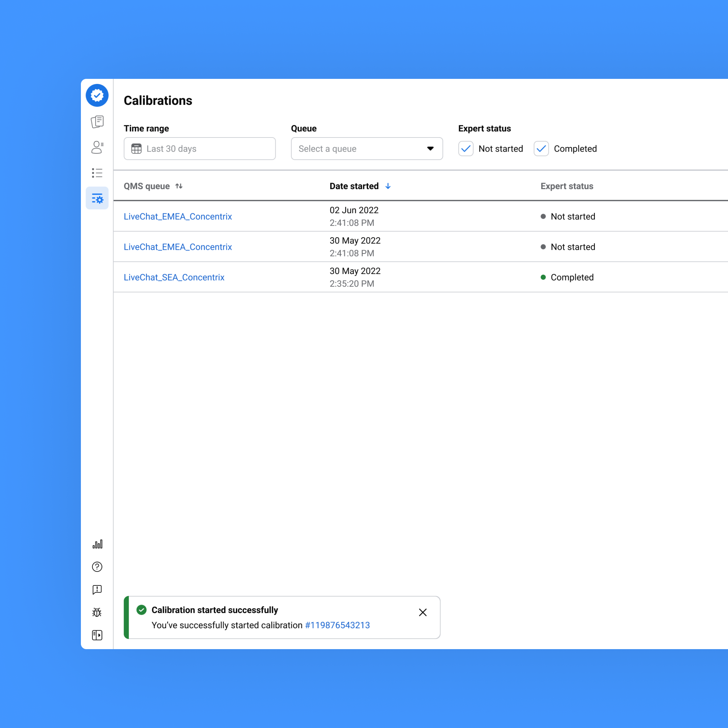Uncheck the Completed expert status filter
The width and height of the screenshot is (728, 728).
click(541, 148)
